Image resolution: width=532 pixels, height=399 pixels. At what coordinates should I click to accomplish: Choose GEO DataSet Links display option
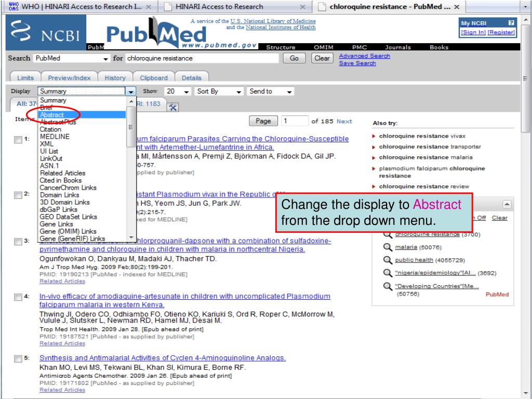[x=82, y=217]
